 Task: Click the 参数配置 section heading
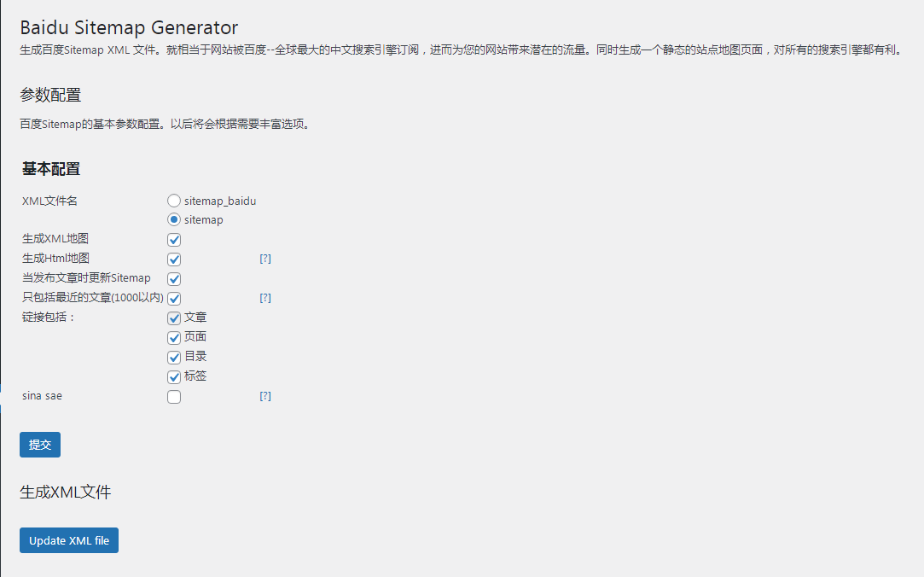click(50, 95)
